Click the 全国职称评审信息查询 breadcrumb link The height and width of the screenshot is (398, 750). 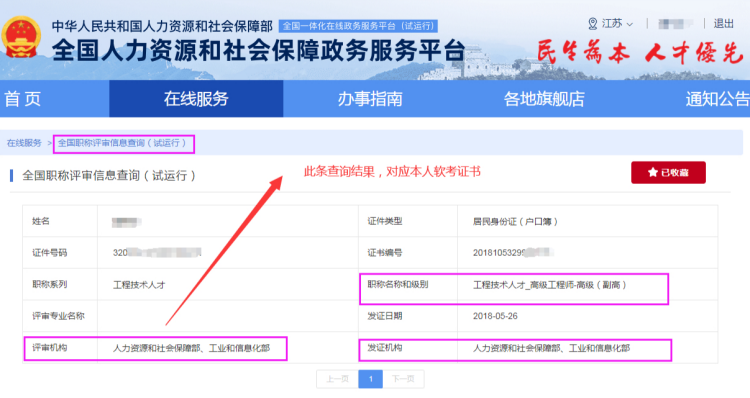click(x=122, y=143)
